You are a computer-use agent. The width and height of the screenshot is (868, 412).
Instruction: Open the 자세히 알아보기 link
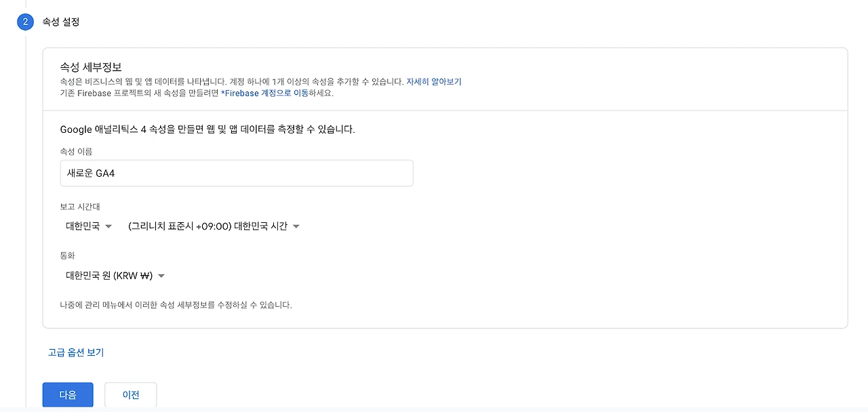[433, 81]
